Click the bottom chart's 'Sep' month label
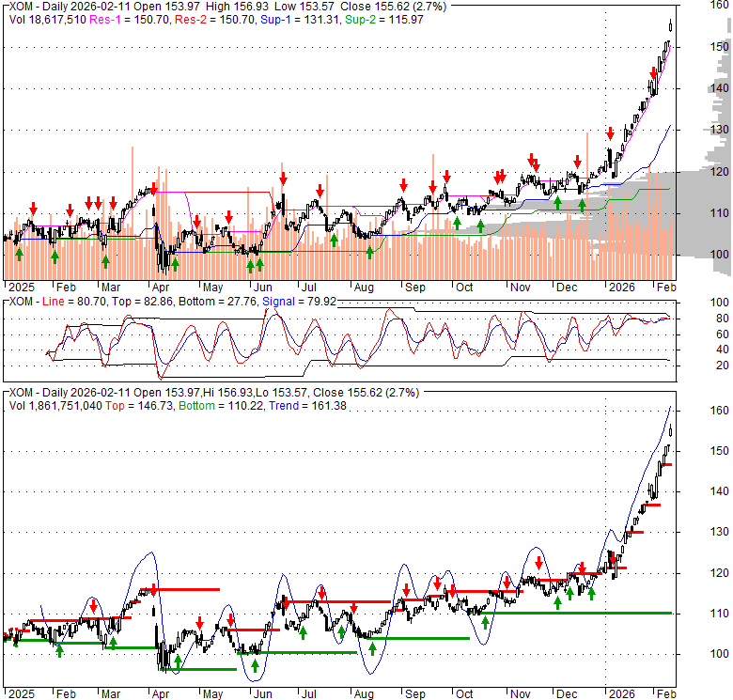The width and height of the screenshot is (733, 700). [x=414, y=694]
